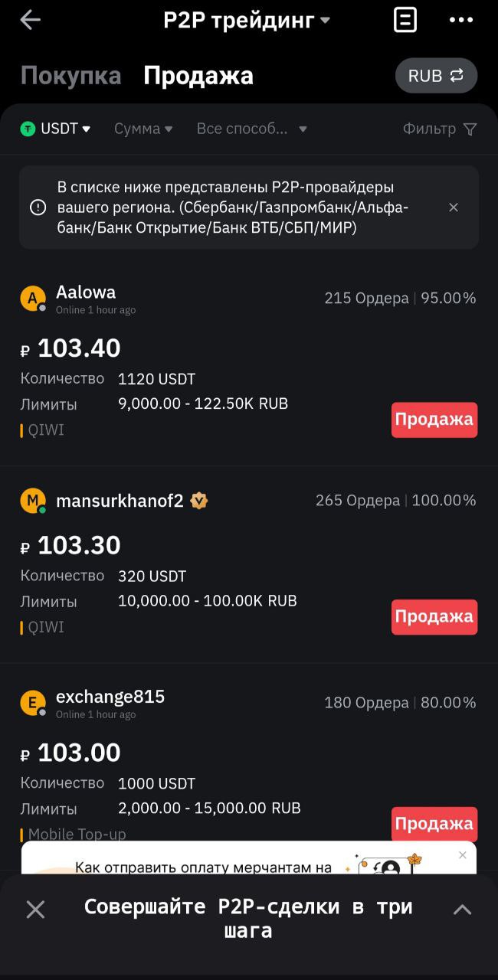Tap Aalowa's avatar icon
The image size is (498, 980).
(x=32, y=299)
